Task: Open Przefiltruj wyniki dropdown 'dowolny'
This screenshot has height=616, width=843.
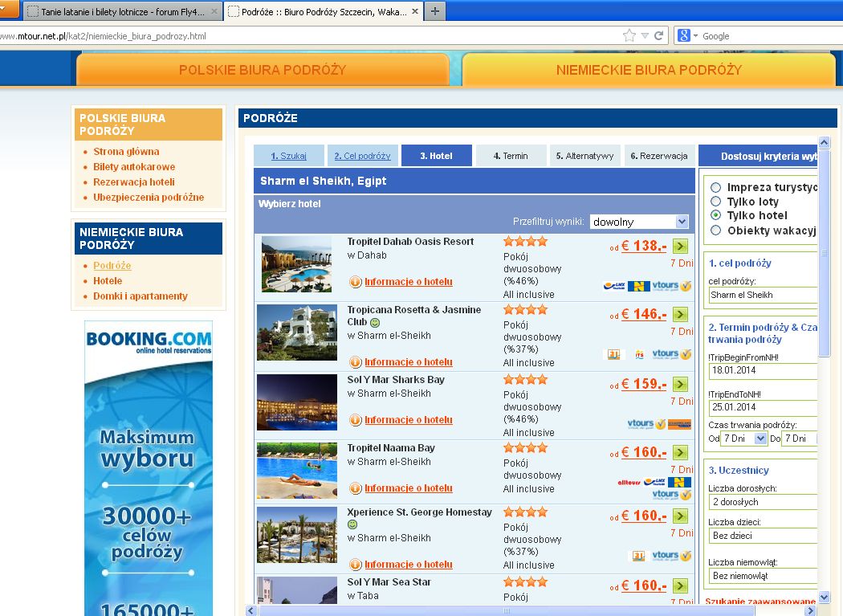Action: [x=639, y=222]
